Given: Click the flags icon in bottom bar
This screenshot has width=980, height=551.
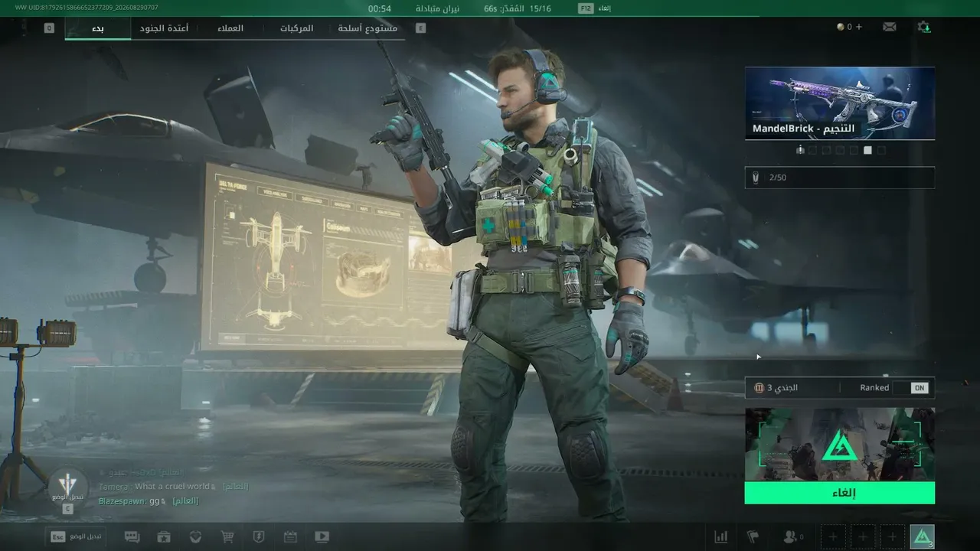Looking at the screenshot, I should (753, 537).
